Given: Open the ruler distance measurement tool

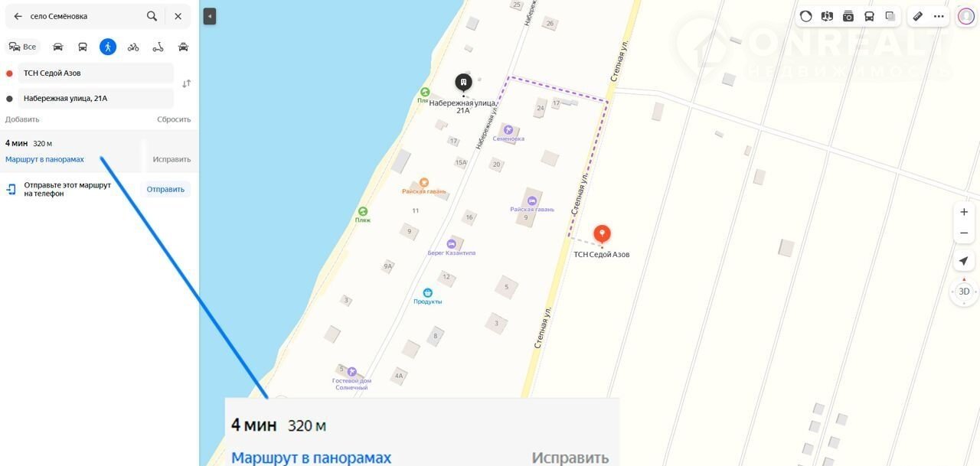Looking at the screenshot, I should click(918, 16).
